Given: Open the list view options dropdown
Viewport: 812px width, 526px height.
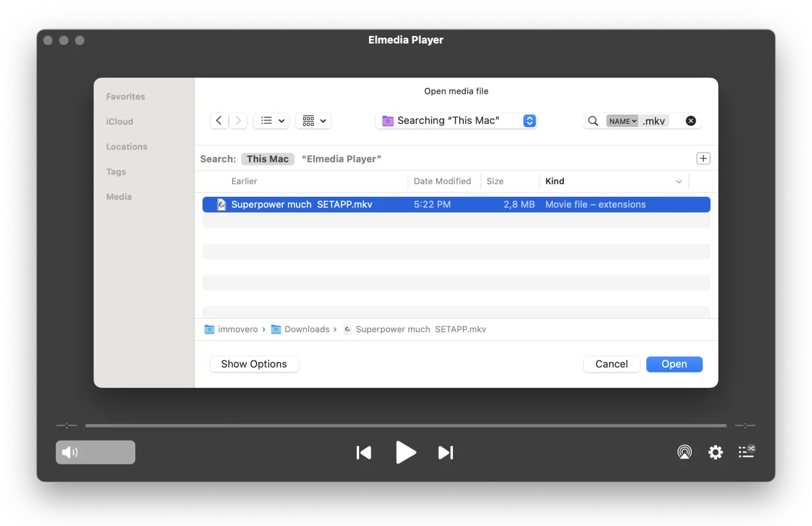Looking at the screenshot, I should [x=272, y=121].
